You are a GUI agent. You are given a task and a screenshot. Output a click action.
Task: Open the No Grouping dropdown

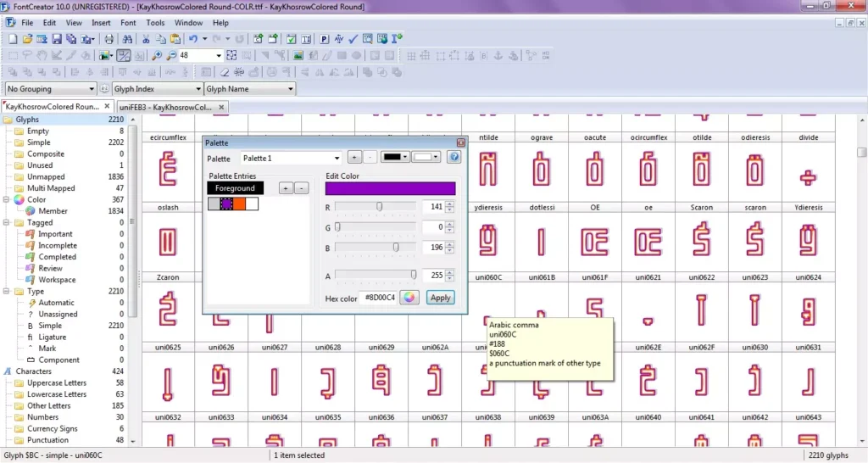tap(50, 88)
